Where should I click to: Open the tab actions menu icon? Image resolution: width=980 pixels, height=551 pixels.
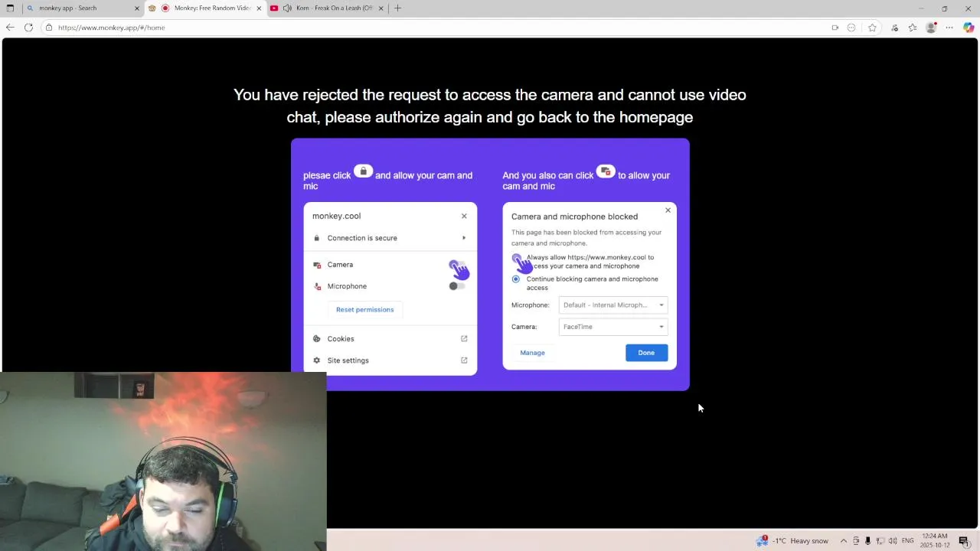10,8
